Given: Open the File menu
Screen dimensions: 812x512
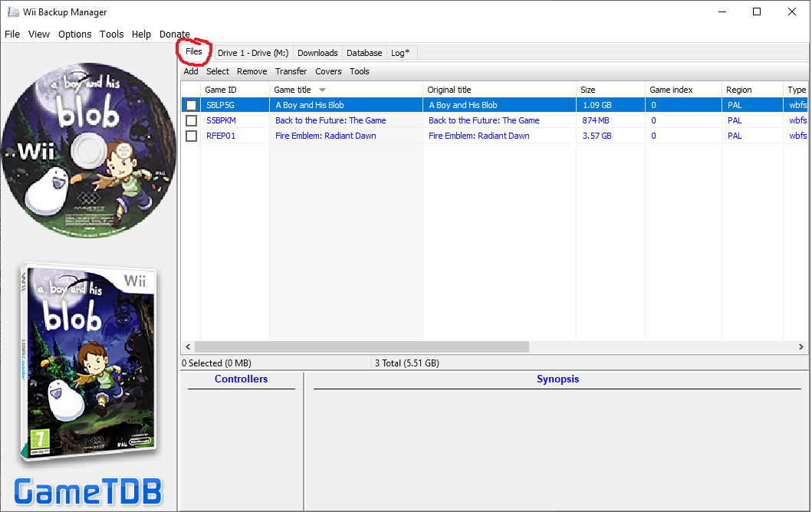Looking at the screenshot, I should [12, 34].
